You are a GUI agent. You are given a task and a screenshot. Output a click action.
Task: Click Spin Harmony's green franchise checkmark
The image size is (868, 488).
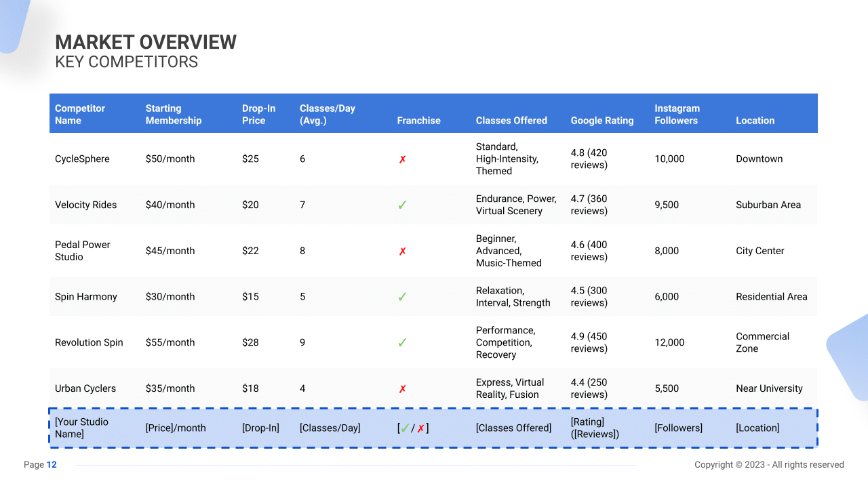tap(402, 296)
